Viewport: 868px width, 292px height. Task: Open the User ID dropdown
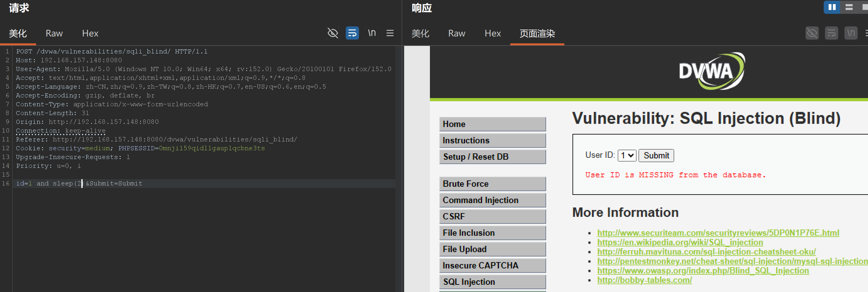point(627,156)
